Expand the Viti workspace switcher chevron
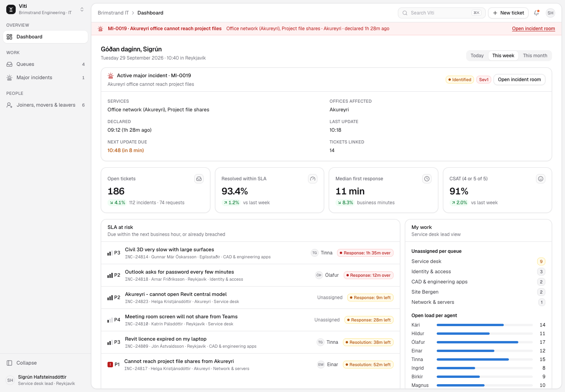Viewport: 565px width, 392px height. tap(82, 9)
